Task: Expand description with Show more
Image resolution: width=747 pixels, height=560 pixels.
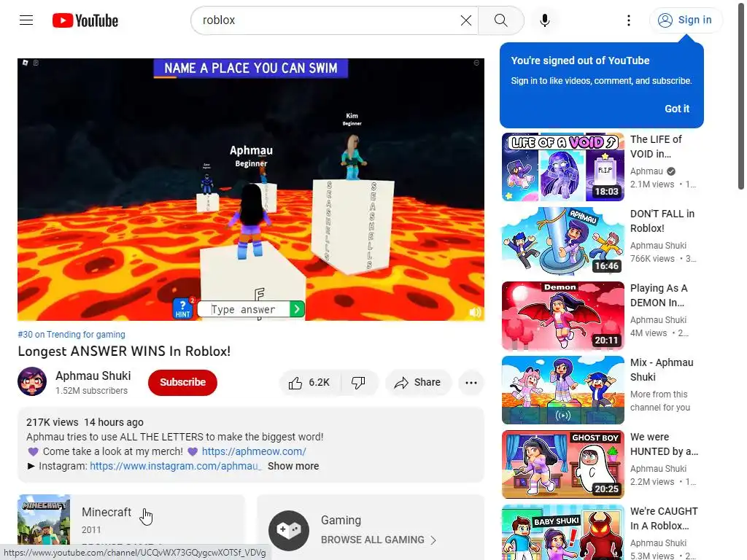Action: [293, 466]
